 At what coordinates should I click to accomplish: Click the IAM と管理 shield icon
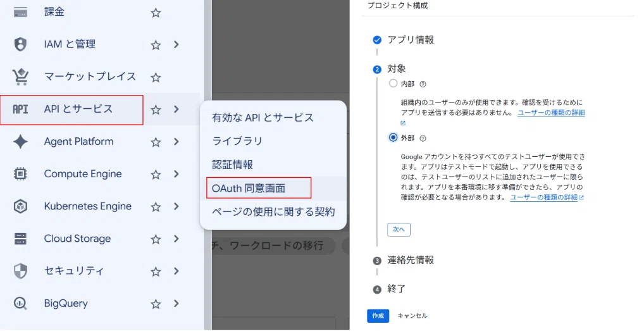click(20, 44)
